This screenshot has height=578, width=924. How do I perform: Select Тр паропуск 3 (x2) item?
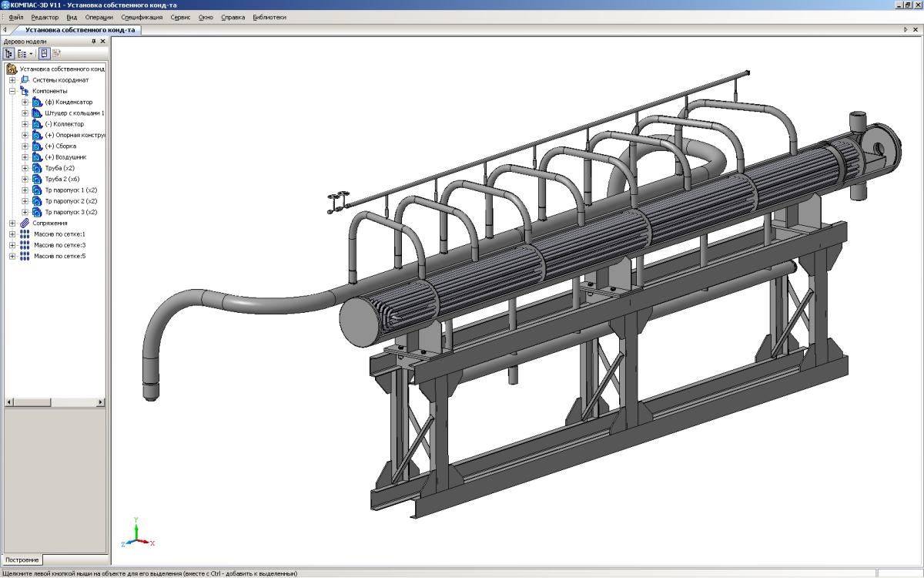(71, 212)
